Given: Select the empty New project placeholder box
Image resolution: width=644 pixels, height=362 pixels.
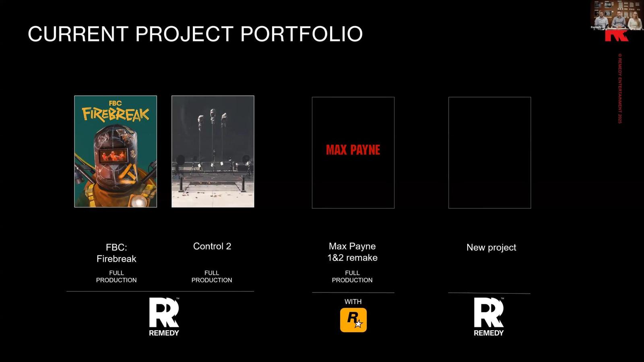Looking at the screenshot, I should [489, 152].
